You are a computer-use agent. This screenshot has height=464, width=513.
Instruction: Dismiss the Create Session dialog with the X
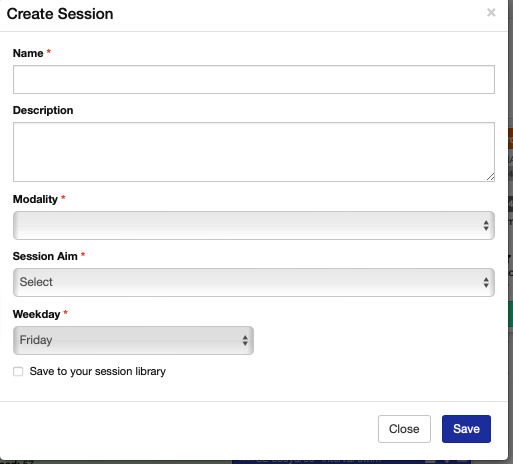coord(491,13)
